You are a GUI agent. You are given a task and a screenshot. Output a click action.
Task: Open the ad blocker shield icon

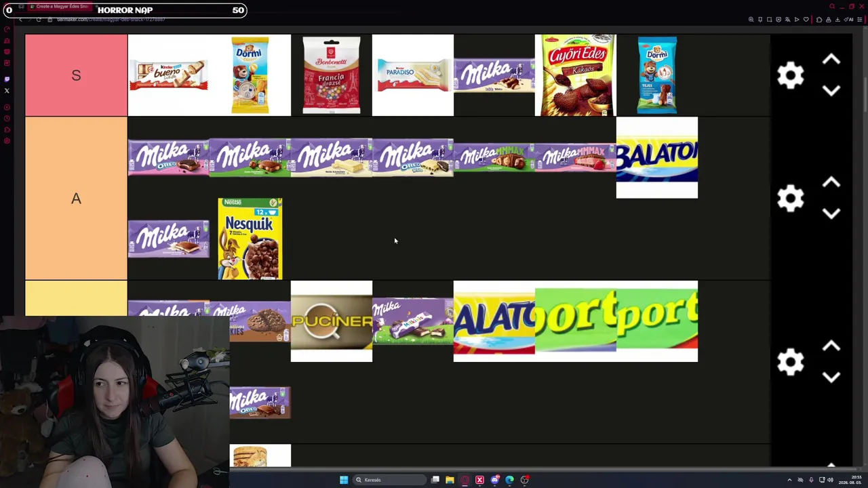pyautogui.click(x=778, y=20)
